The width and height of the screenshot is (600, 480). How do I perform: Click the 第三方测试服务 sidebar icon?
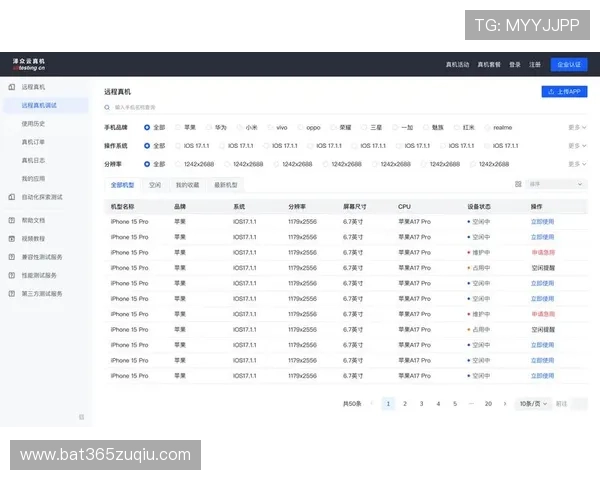11,293
